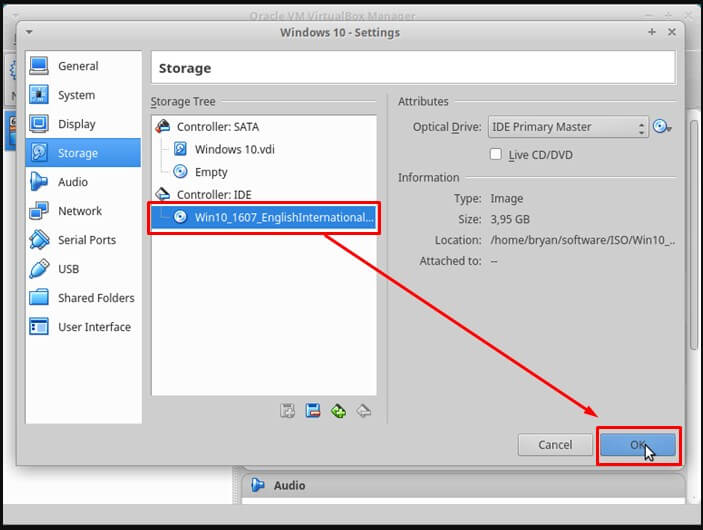The image size is (703, 530).
Task: Click the remove attachment toolbar icon
Action: tap(313, 411)
